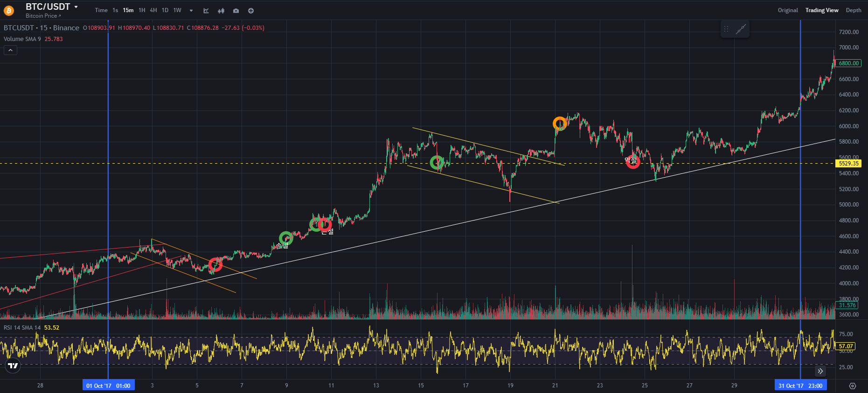Screen dimensions: 868x393
Task: Open the candlestick chart type icon
Action: point(221,11)
